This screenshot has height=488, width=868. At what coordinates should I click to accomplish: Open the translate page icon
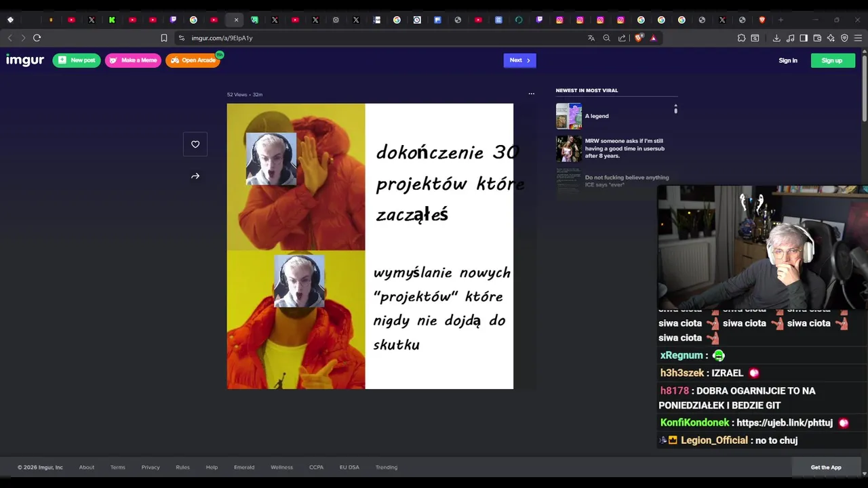pos(591,38)
